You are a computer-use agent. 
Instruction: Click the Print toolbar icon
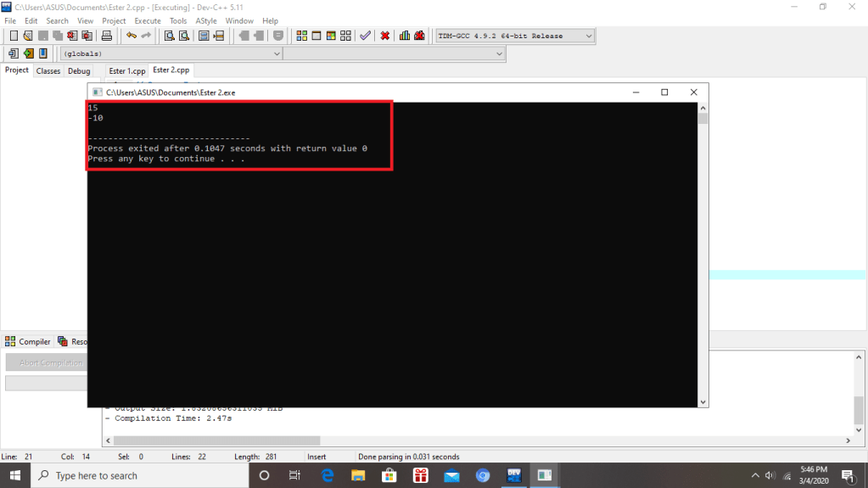coord(107,36)
